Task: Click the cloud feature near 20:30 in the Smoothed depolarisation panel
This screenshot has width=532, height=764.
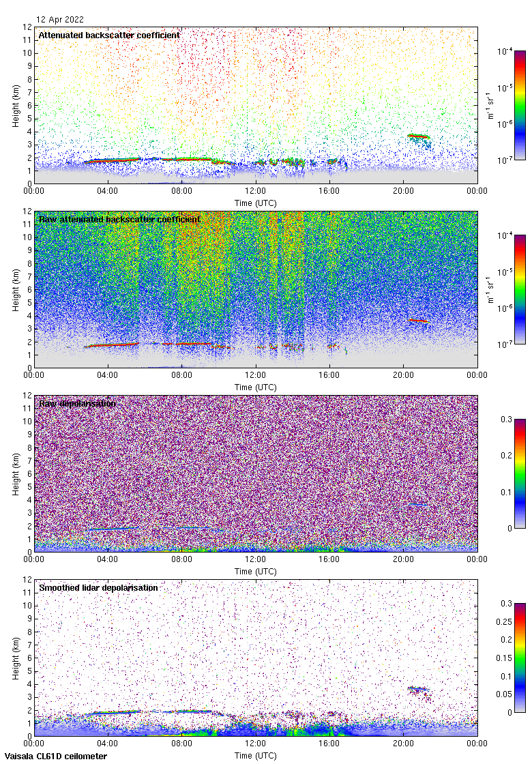Action: click(417, 689)
